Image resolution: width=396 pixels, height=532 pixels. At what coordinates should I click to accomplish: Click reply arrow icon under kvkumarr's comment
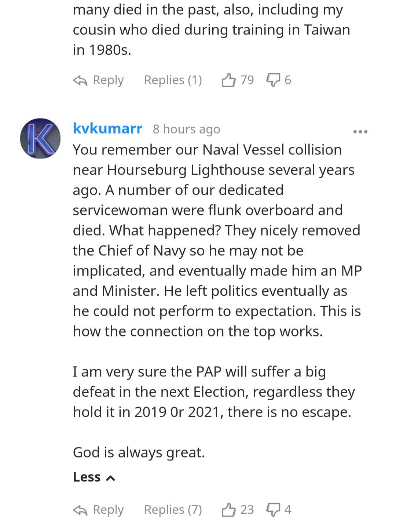click(x=80, y=510)
